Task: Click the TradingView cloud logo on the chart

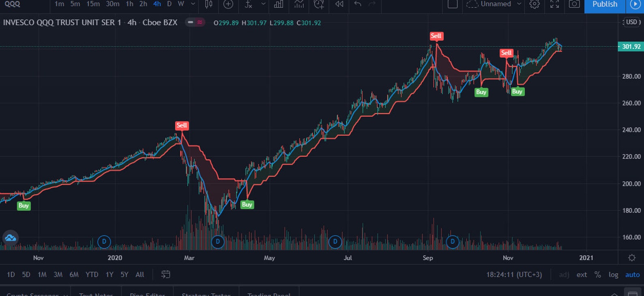Action: [x=10, y=238]
